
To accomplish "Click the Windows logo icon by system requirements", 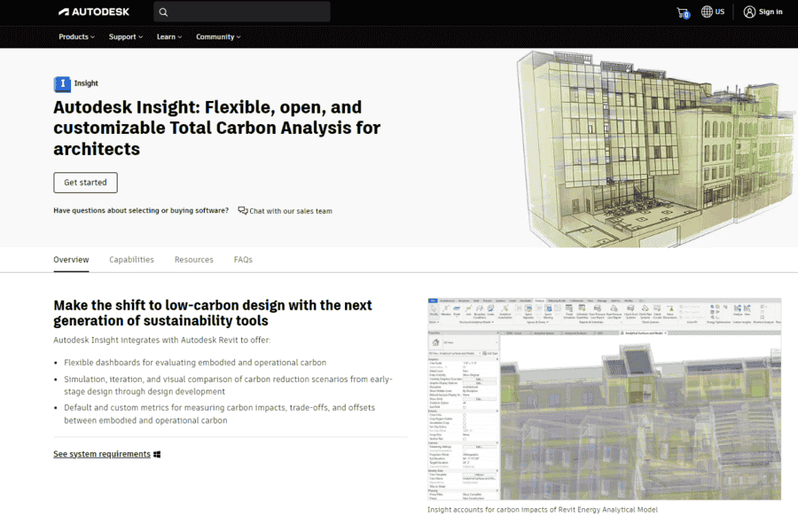I will [x=157, y=454].
